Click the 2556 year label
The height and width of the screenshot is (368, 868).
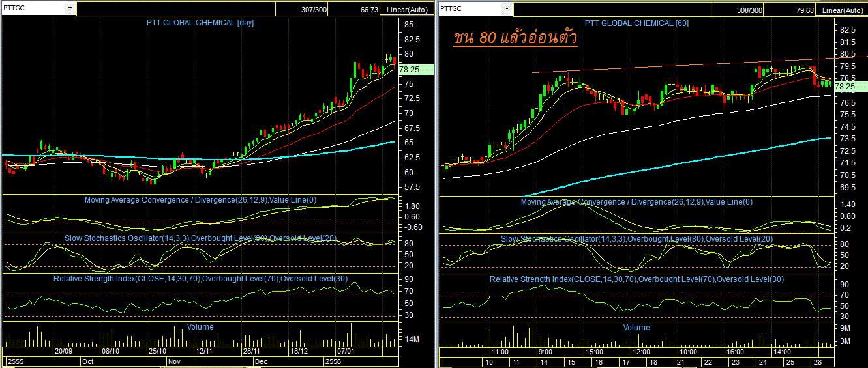(x=333, y=361)
